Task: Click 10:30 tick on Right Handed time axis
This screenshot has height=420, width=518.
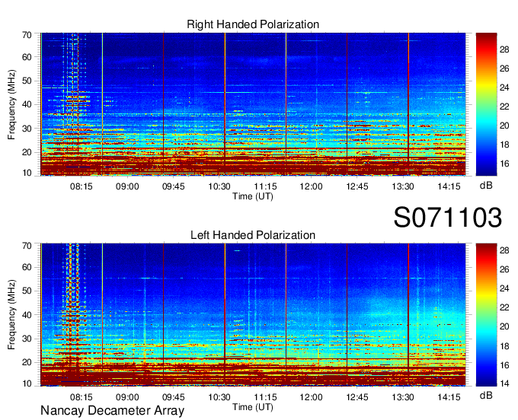Action: (x=219, y=186)
